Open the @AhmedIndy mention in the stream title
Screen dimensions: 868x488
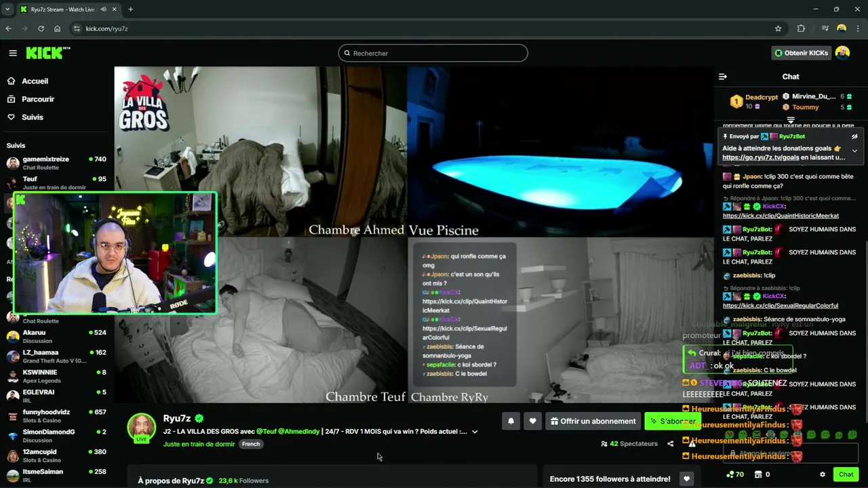[x=298, y=431]
